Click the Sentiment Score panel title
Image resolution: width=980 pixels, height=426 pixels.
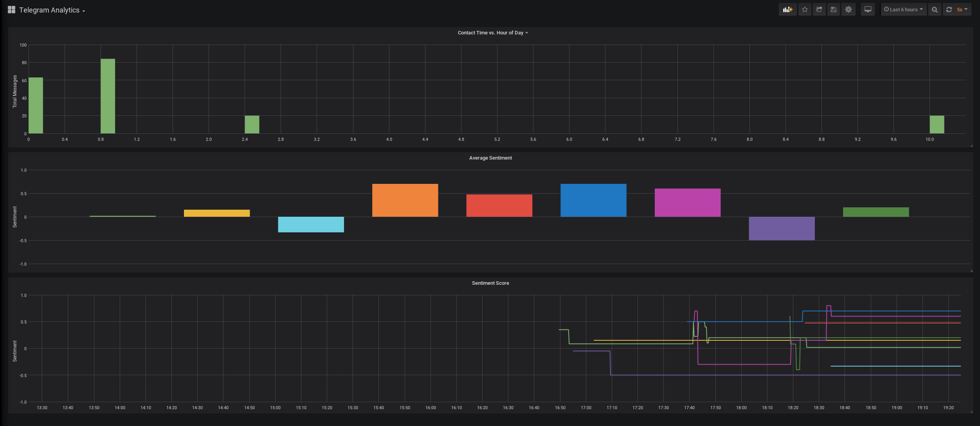tap(490, 283)
